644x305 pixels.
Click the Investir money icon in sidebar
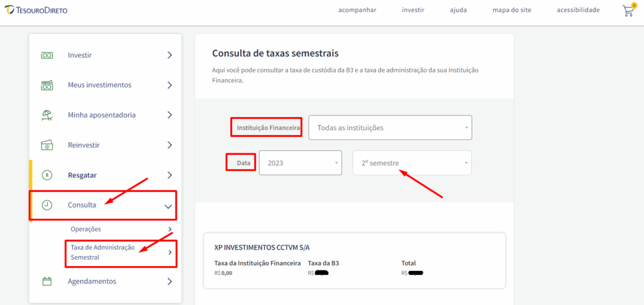click(47, 55)
